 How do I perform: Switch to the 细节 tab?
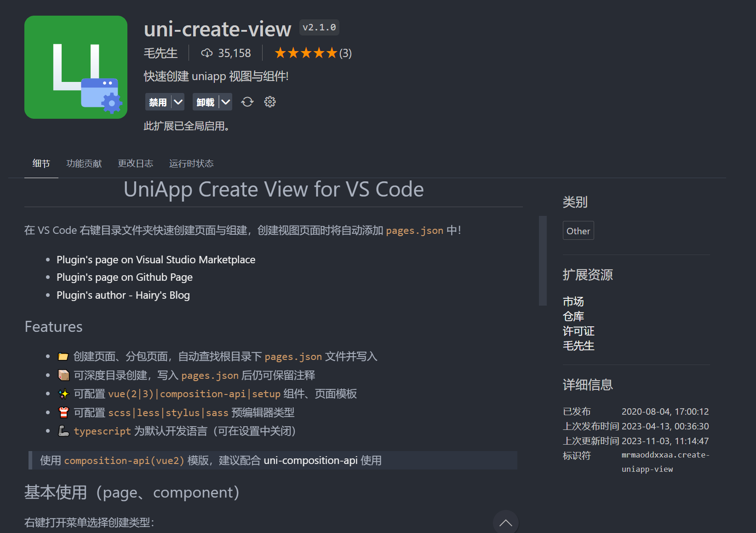tap(41, 163)
